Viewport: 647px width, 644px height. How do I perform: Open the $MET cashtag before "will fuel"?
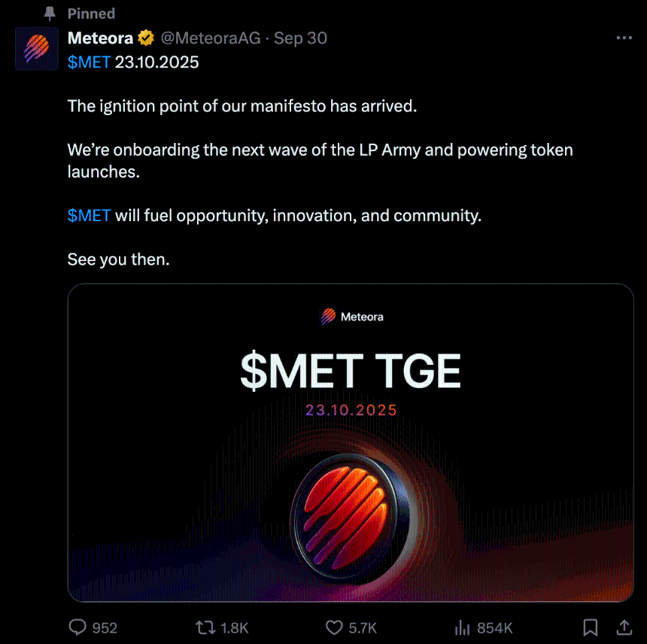click(89, 216)
